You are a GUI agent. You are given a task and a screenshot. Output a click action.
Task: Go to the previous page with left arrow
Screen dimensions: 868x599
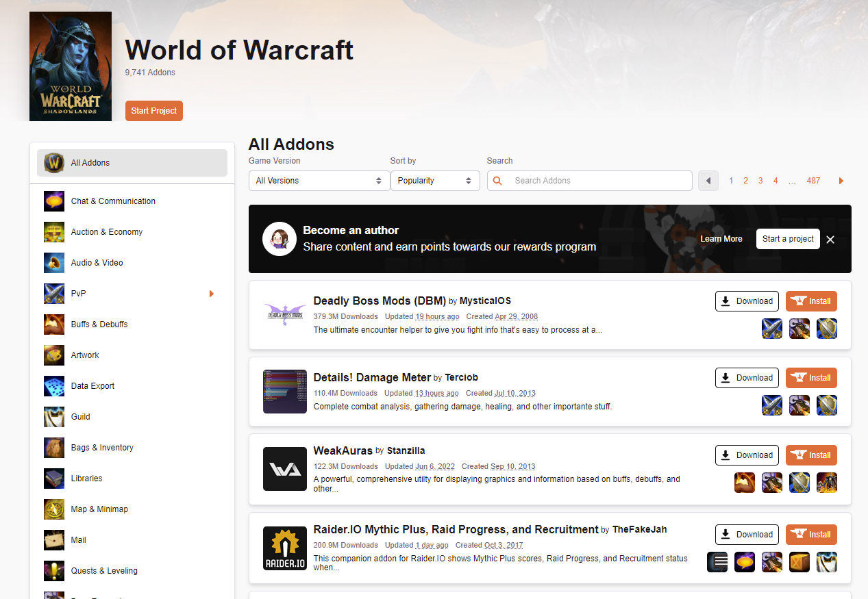(x=708, y=181)
